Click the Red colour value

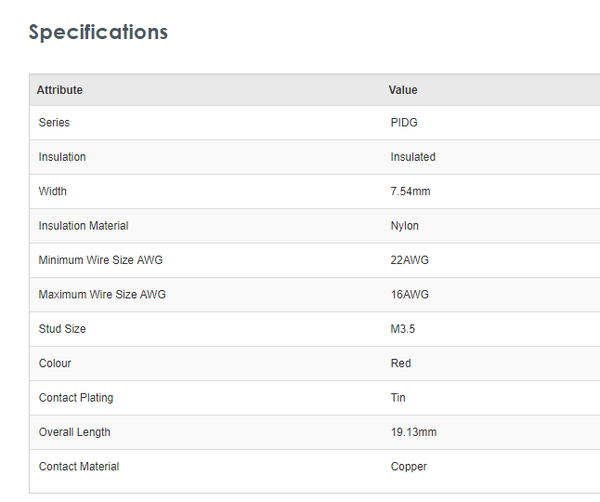pos(401,363)
